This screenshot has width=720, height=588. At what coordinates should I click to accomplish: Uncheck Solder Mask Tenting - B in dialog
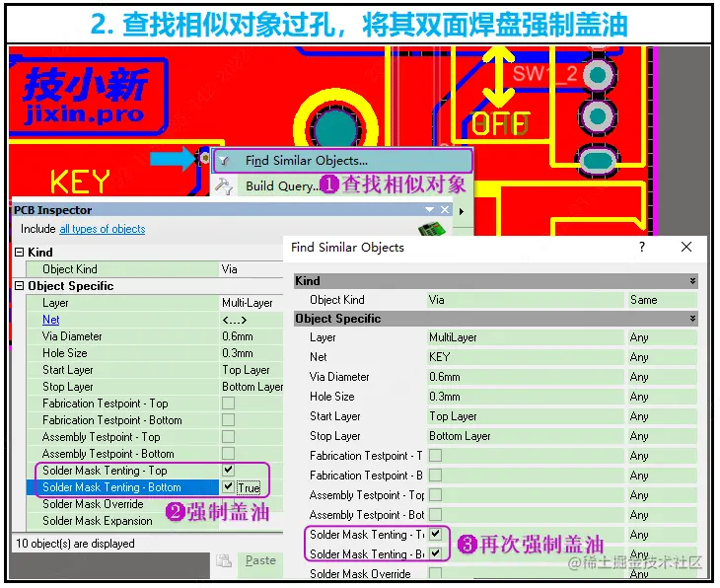click(x=435, y=554)
